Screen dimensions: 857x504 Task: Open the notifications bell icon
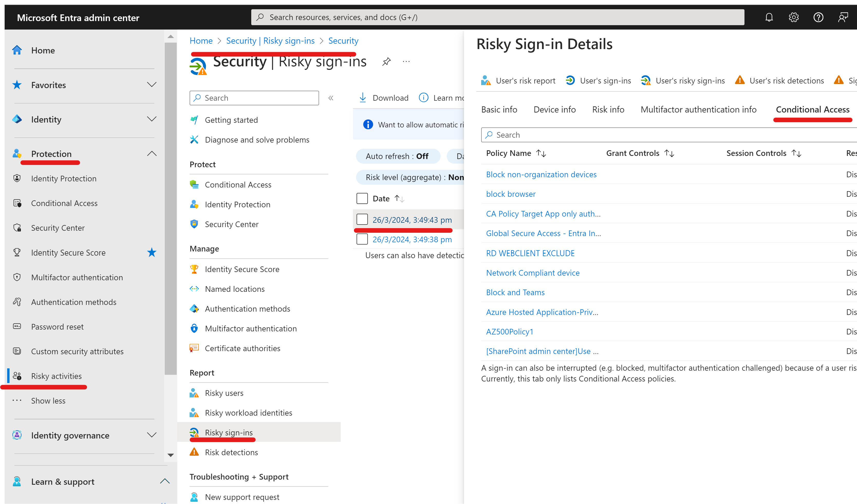pos(769,17)
